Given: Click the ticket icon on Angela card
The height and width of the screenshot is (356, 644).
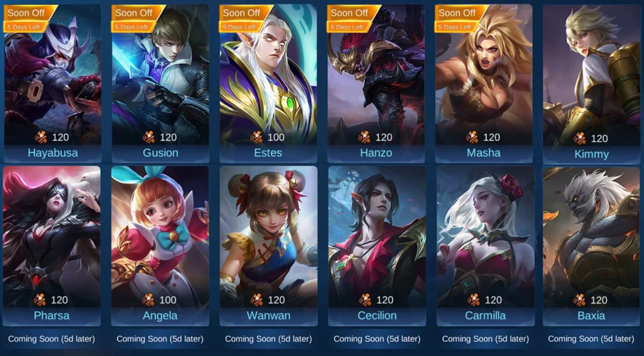Looking at the screenshot, I should click(148, 300).
